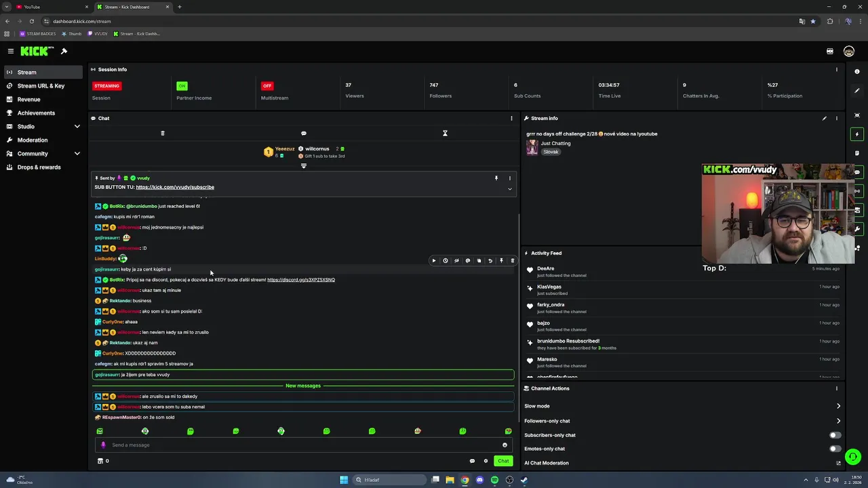This screenshot has width=868, height=488.
Task: Click the copy icon in message action bar
Action: (479, 260)
